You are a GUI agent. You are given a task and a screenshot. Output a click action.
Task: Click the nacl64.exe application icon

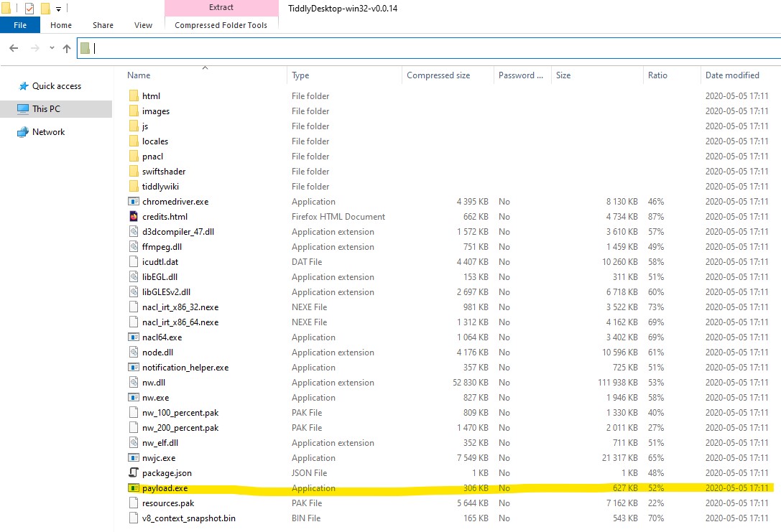pos(134,337)
